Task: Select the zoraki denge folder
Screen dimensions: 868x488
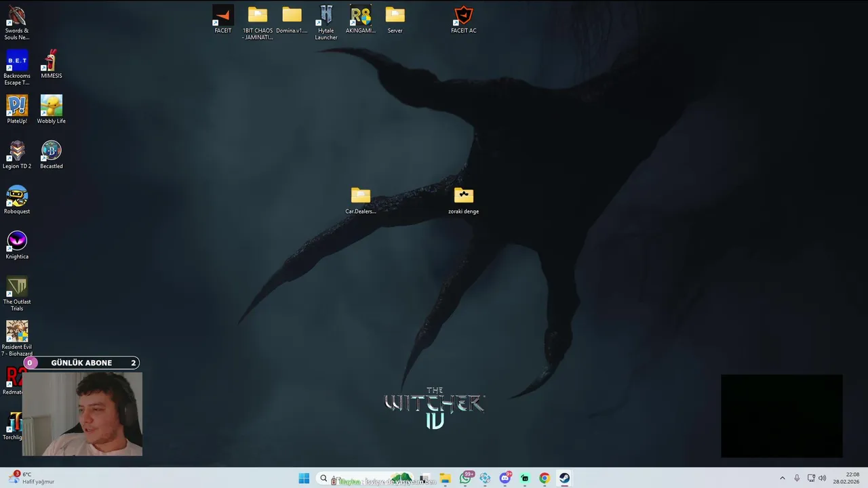Action: click(x=464, y=201)
